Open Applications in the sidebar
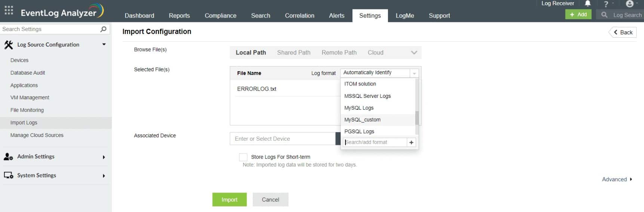The height and width of the screenshot is (212, 644). pos(24,85)
